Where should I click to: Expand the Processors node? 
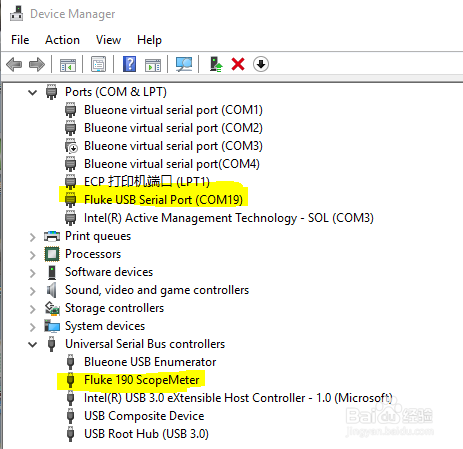32,255
